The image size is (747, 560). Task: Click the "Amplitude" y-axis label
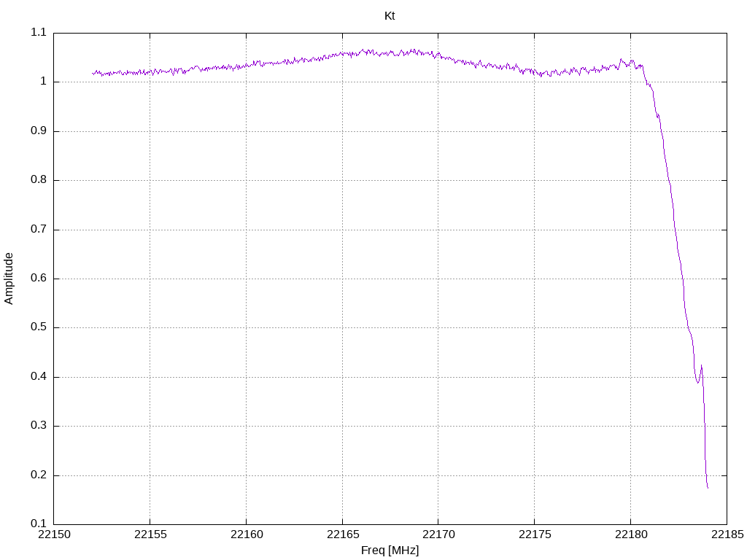tap(9, 279)
